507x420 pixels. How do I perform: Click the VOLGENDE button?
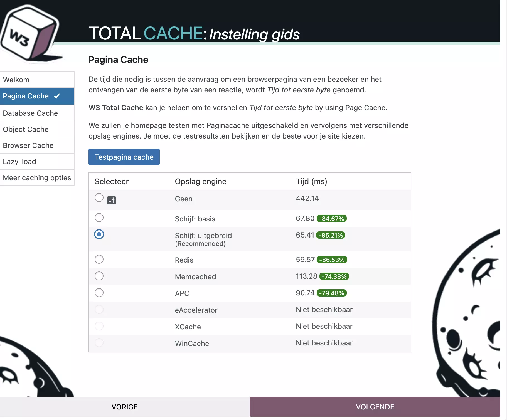(x=375, y=407)
